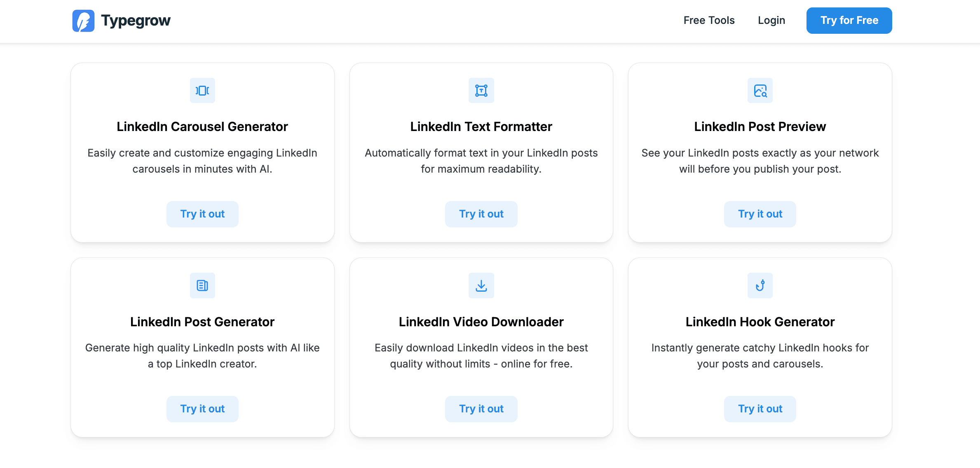The image size is (980, 468).
Task: Open the Free Tools menu item
Action: pos(709,20)
